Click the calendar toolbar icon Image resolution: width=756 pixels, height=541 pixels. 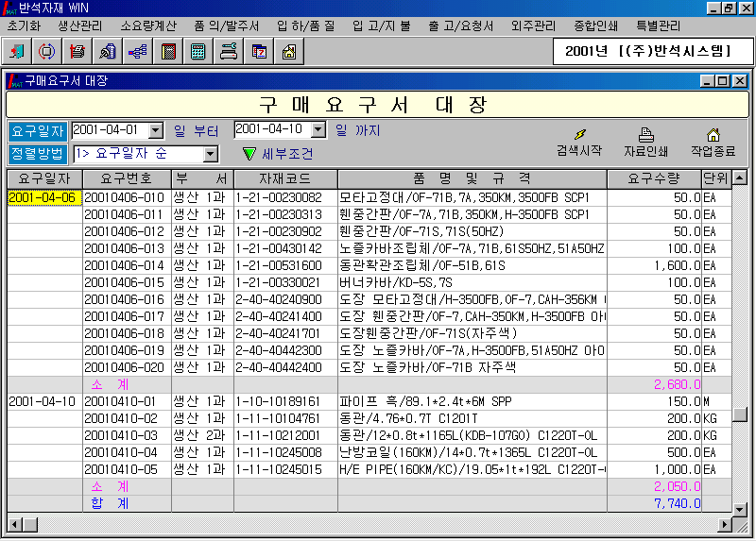258,51
